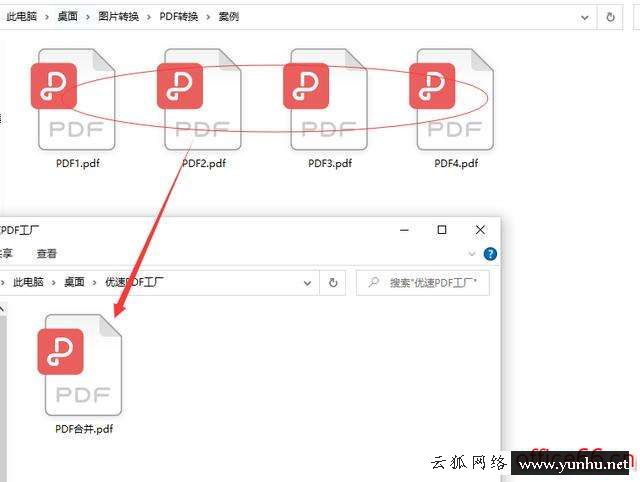Maximize the PDF工厂 window
The image size is (640, 482).
click(x=442, y=230)
